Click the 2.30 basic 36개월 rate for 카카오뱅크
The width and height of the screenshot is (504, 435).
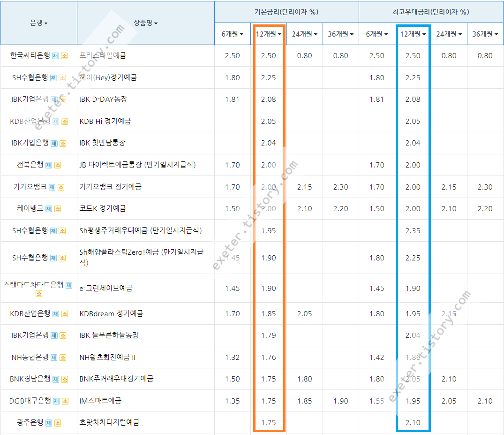click(340, 187)
